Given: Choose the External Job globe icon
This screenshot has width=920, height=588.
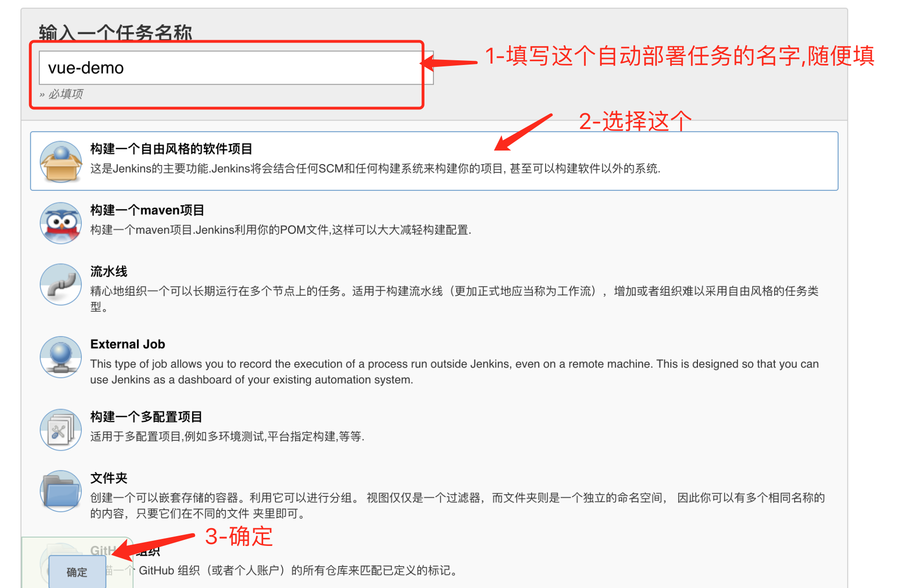Looking at the screenshot, I should tap(61, 357).
